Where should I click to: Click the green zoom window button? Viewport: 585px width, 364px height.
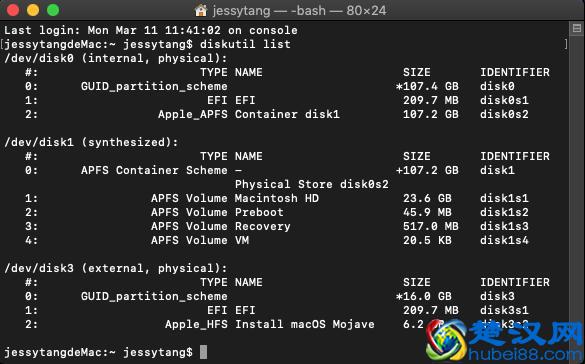click(53, 10)
